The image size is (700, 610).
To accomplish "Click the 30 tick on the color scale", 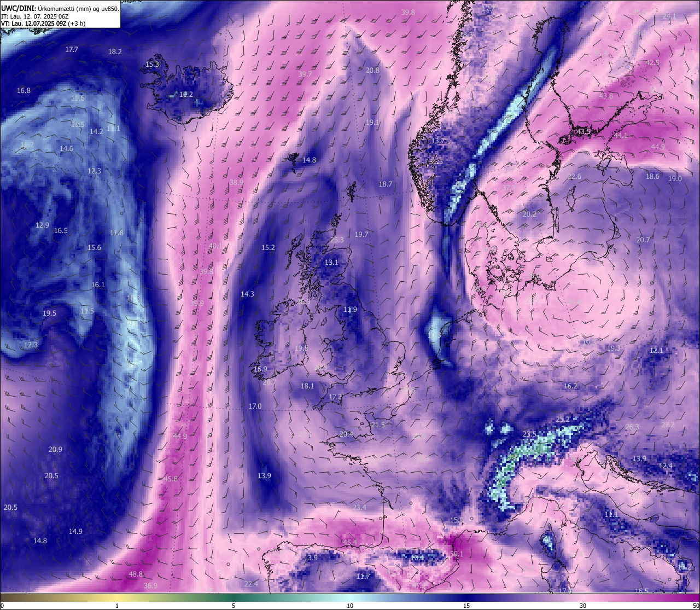I will pos(583,606).
